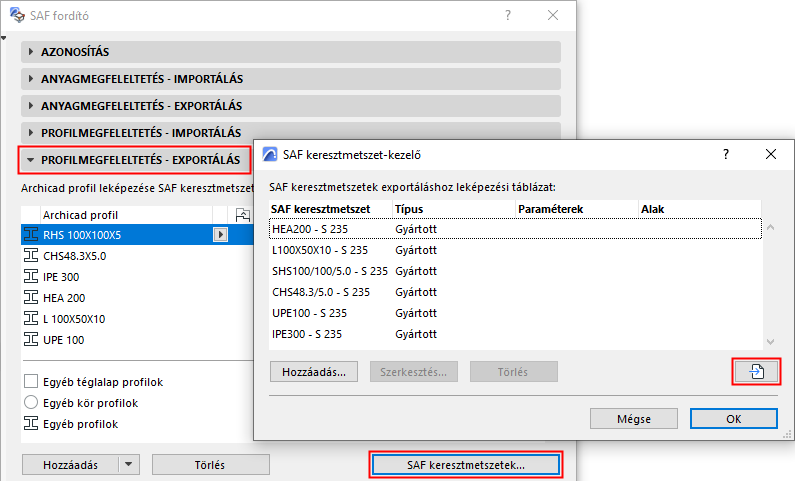Screen dimensions: 795x481
Task: Select the SHS100/100/5.0 - S 235 row
Action: (515, 271)
